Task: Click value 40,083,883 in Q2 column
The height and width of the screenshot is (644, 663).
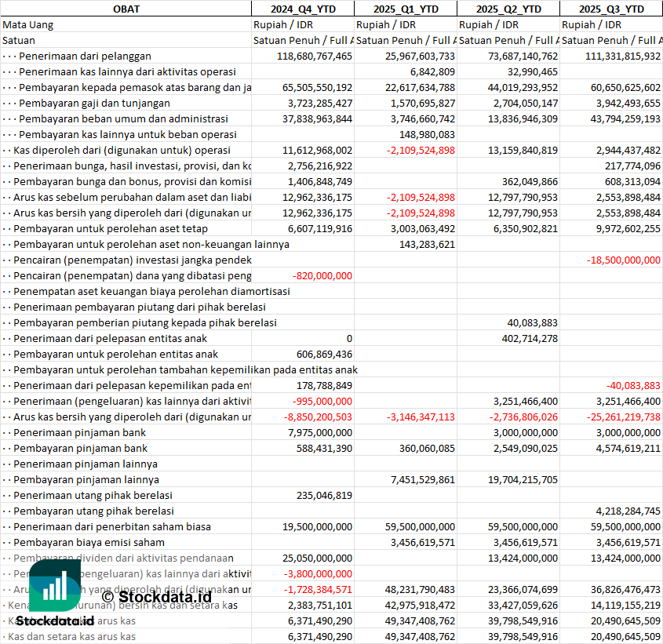Action: [532, 322]
